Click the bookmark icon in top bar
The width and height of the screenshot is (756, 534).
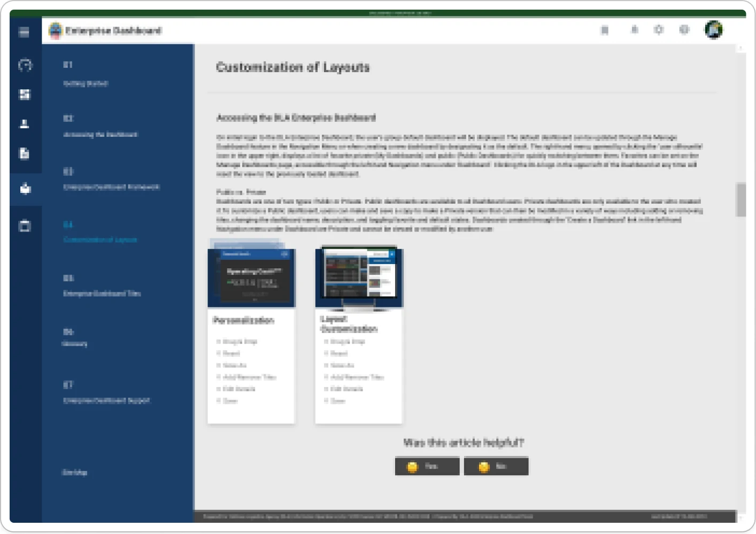tap(605, 30)
